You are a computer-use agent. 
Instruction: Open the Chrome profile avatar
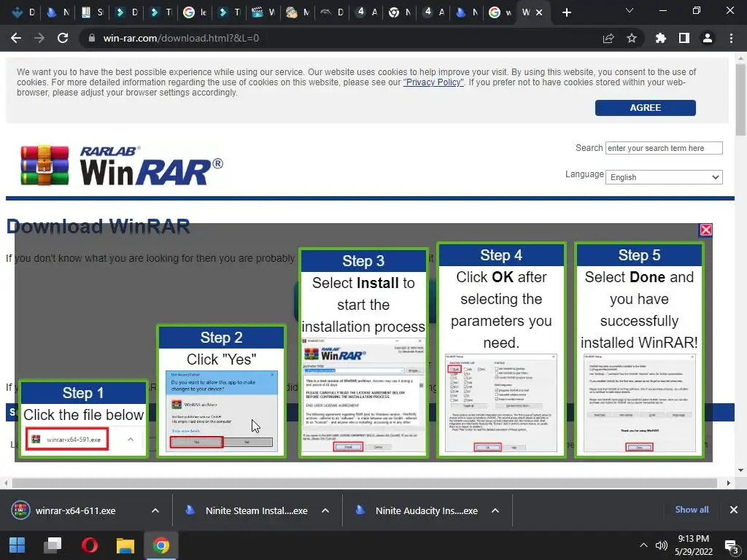coord(708,38)
